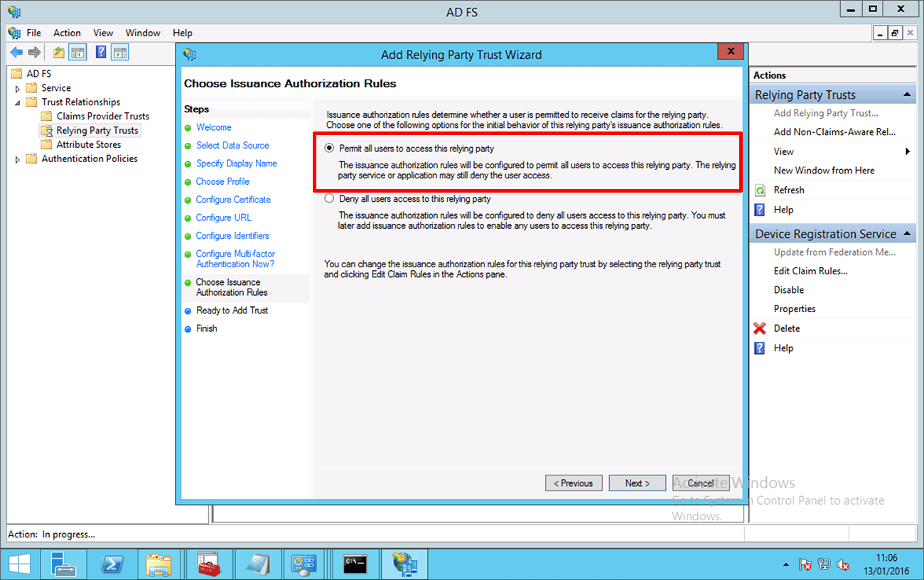This screenshot has width=924, height=580.
Task: Go to the Welcome step link
Action: (214, 127)
